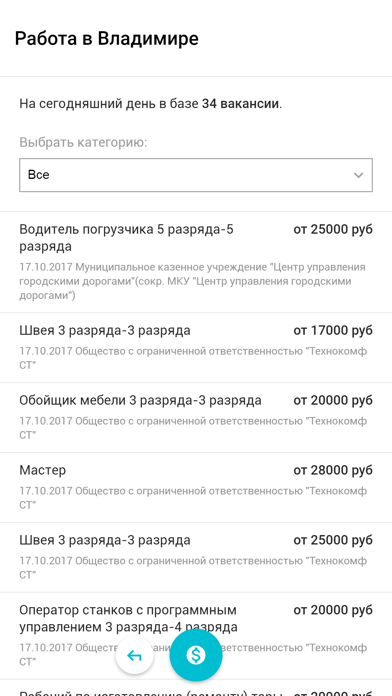Tap the teal dollar sign floating button

(x=196, y=655)
